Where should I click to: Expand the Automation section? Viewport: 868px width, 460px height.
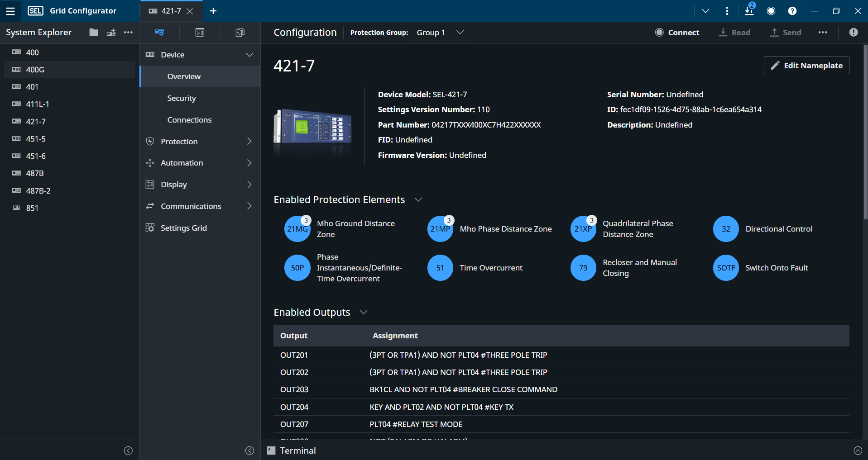pos(200,163)
